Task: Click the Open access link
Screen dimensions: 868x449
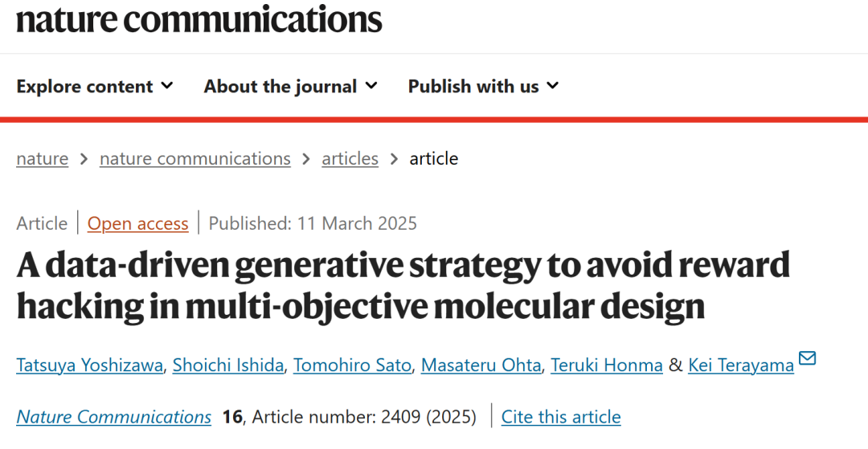Action: pyautogui.click(x=137, y=223)
